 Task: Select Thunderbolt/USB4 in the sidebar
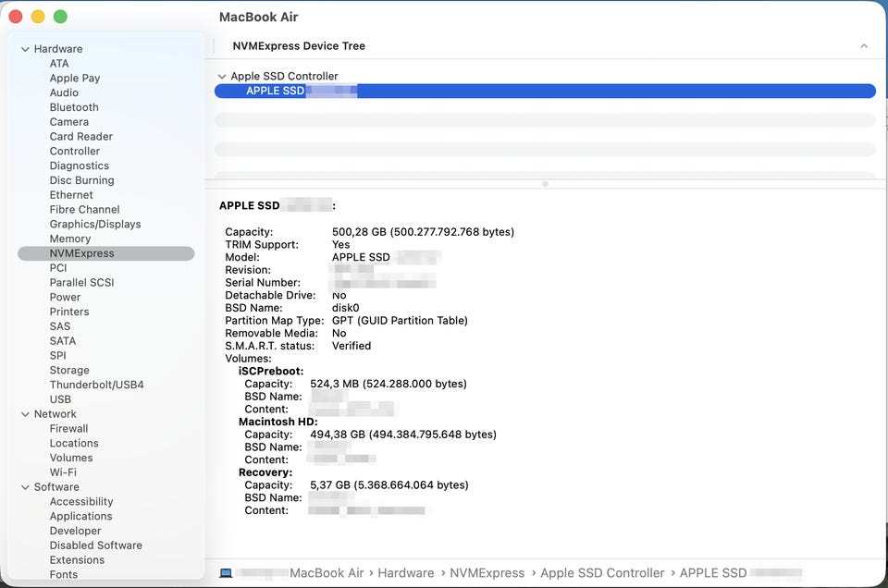pos(96,385)
